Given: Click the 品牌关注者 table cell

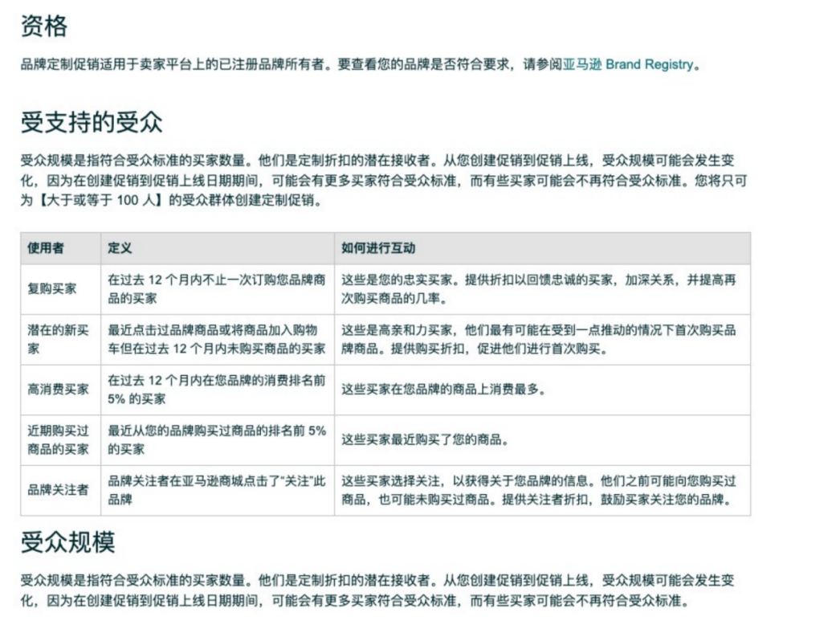Looking at the screenshot, I should 59,490.
